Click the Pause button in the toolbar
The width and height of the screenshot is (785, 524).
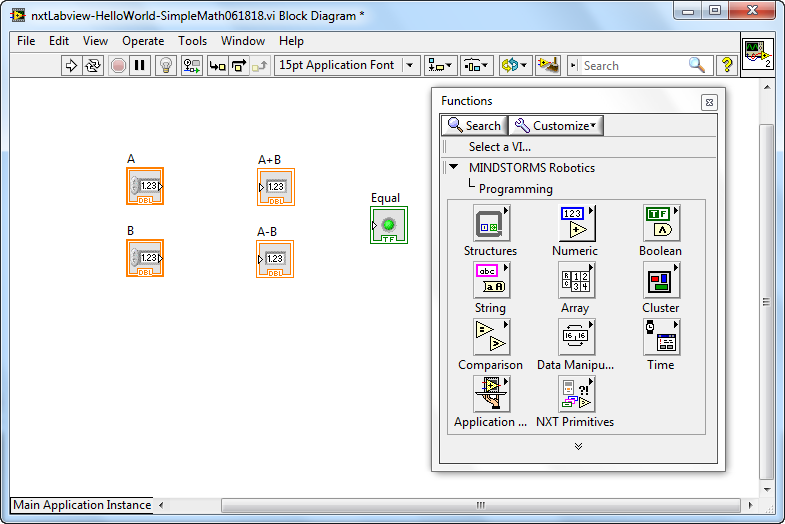tap(140, 66)
